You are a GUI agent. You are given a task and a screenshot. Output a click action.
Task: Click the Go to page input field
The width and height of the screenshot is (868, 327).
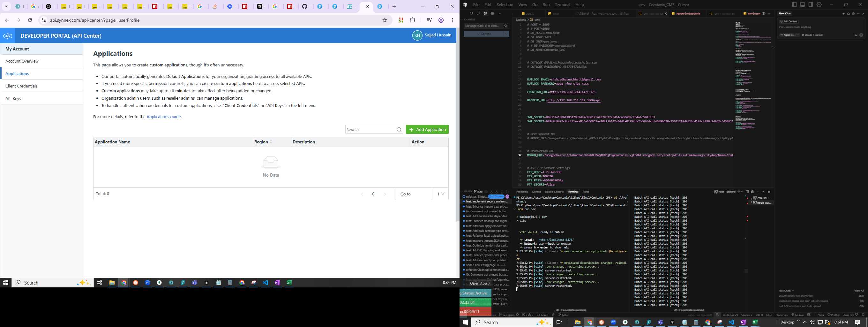coord(414,194)
